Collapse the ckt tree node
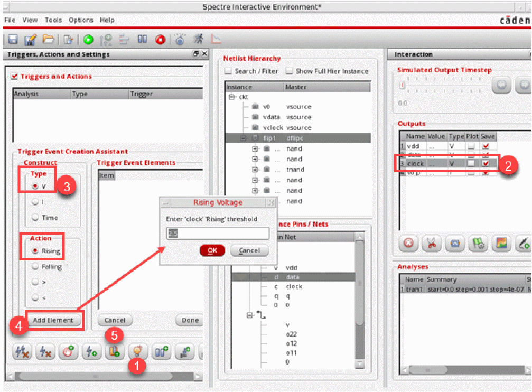The height and width of the screenshot is (392, 532). 232,97
